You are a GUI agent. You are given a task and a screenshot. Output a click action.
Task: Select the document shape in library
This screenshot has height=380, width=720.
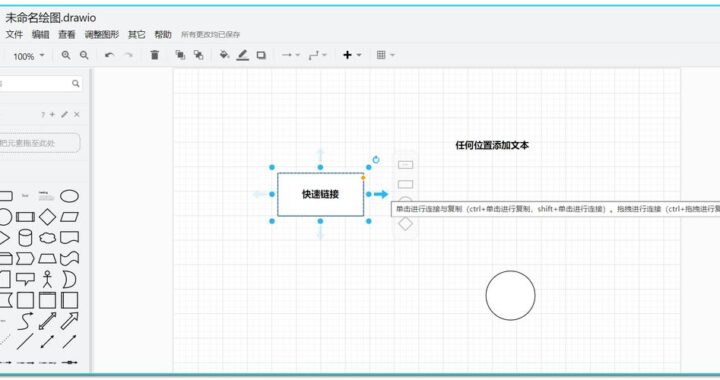(x=69, y=238)
